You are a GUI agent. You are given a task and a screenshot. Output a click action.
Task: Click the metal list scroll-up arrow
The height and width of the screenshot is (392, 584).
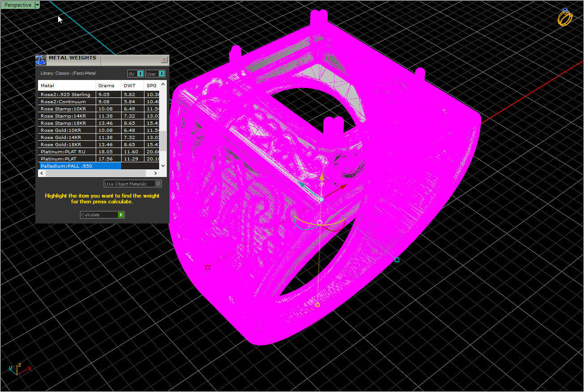coord(163,84)
